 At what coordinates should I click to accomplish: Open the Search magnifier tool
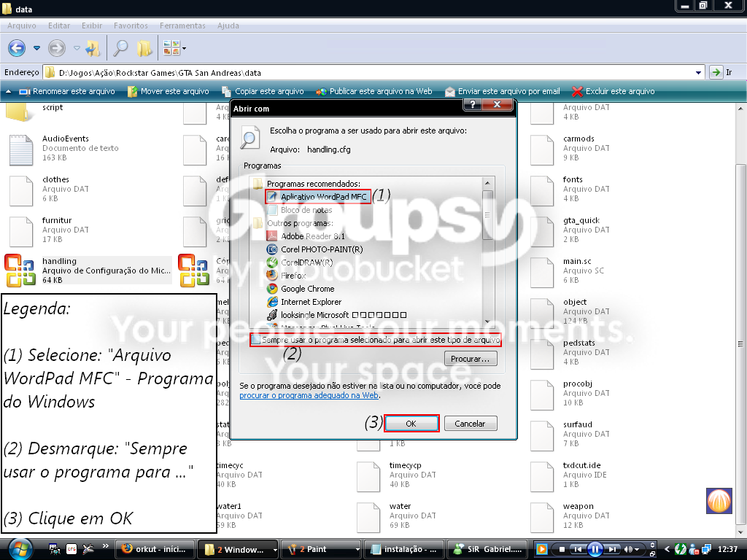[120, 48]
